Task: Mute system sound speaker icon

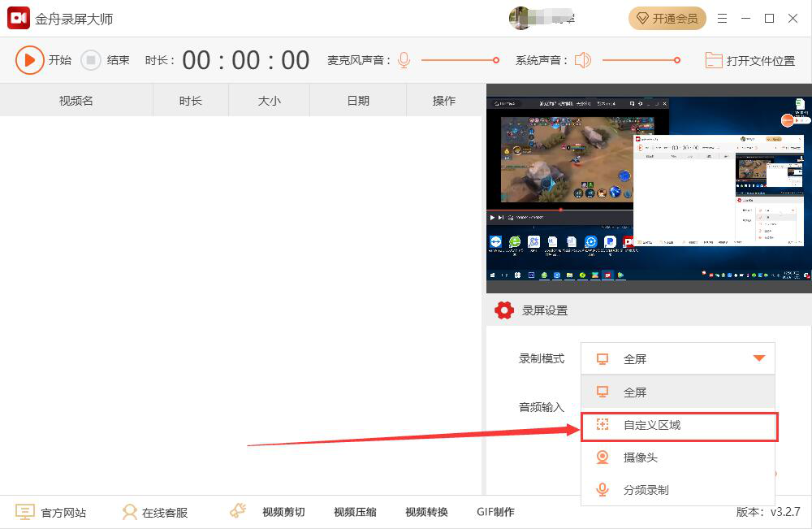Action: point(583,60)
